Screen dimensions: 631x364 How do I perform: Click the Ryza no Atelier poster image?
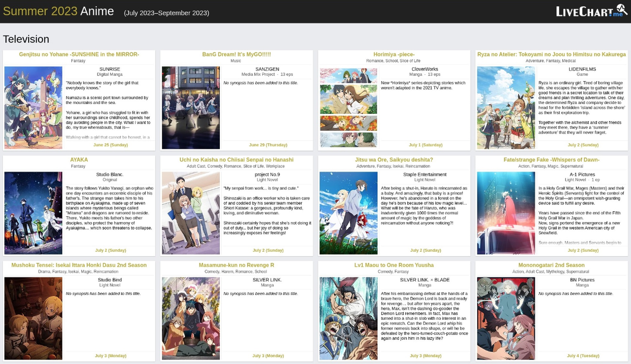click(506, 108)
